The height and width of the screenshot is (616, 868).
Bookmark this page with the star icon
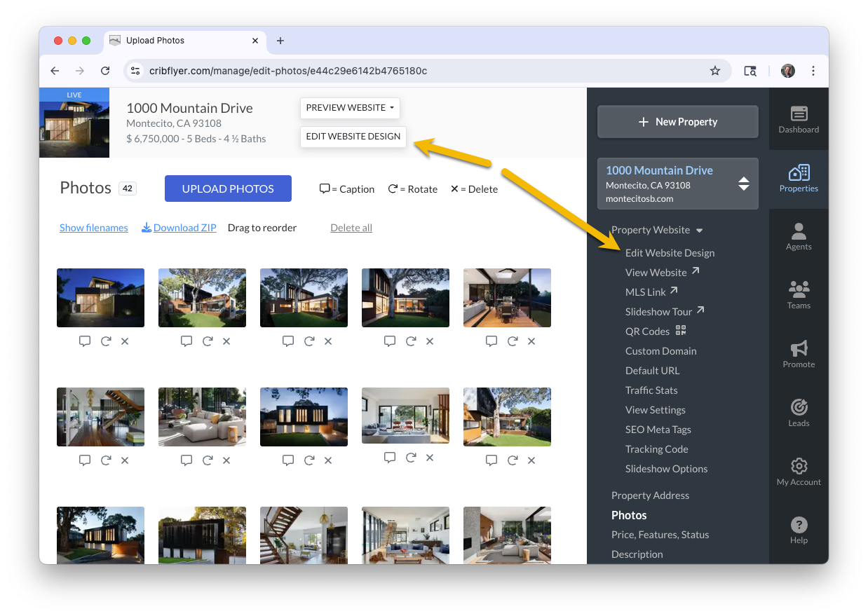(x=715, y=71)
